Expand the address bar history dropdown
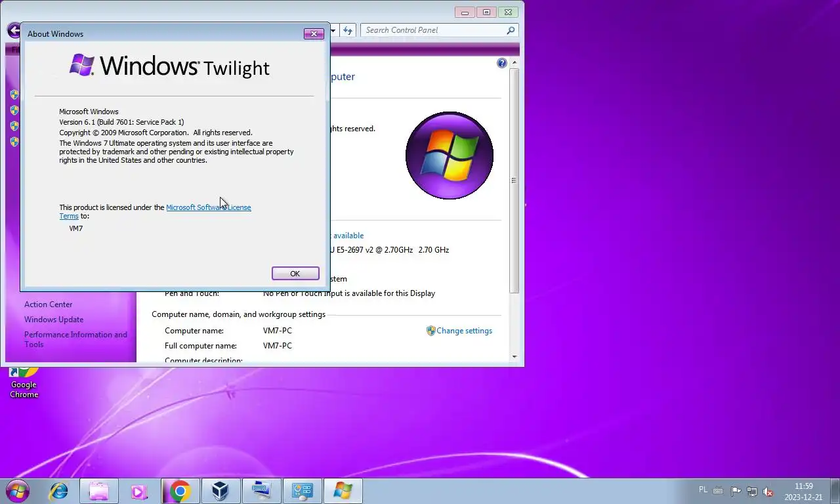 pos(333,30)
